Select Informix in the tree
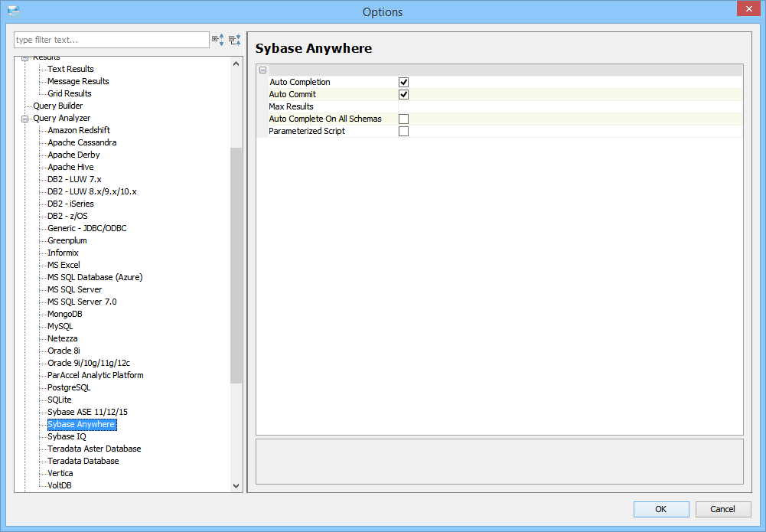Image resolution: width=766 pixels, height=532 pixels. [x=63, y=253]
